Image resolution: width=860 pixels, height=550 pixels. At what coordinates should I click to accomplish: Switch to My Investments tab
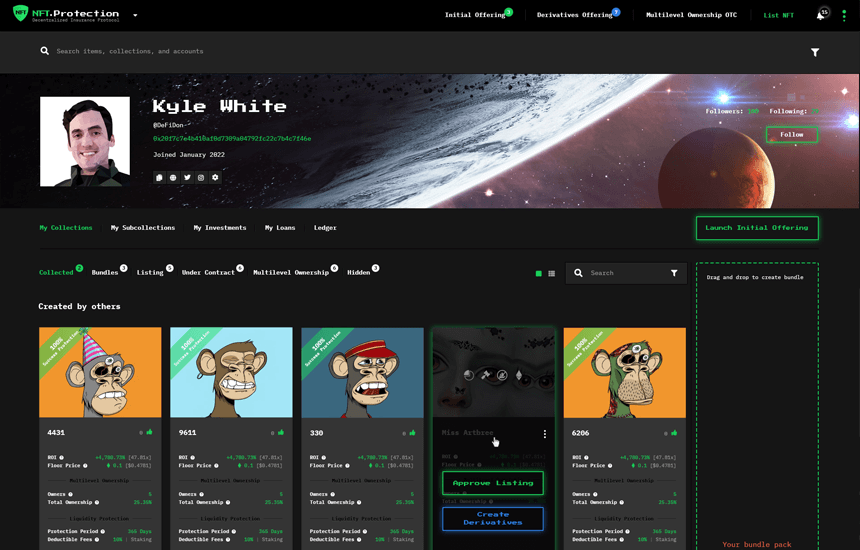(x=219, y=228)
